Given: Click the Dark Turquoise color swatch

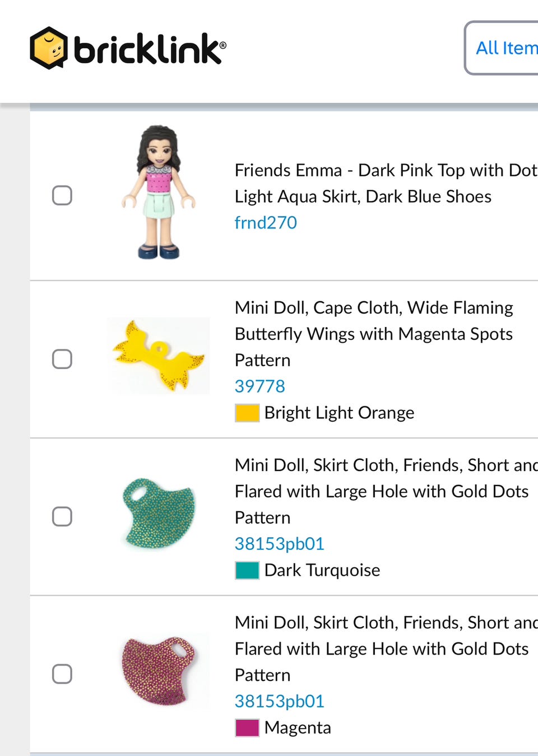Looking at the screenshot, I should click(247, 570).
